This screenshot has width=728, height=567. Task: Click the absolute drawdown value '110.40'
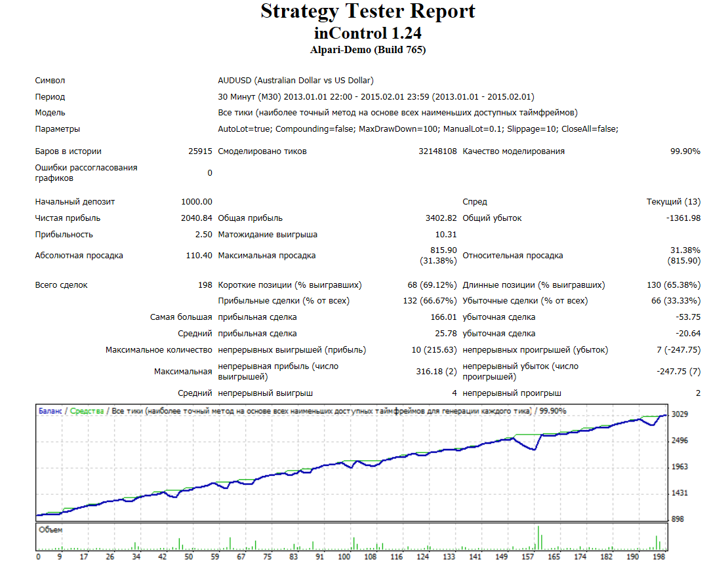point(199,256)
